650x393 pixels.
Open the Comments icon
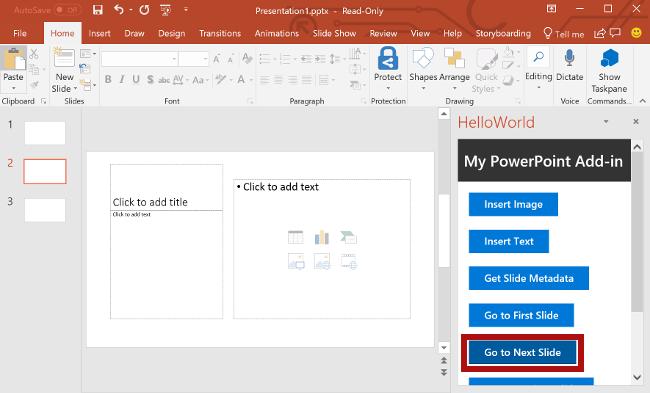point(615,33)
